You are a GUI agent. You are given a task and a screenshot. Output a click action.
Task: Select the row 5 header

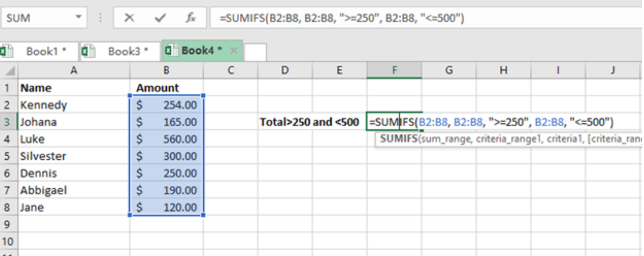click(x=9, y=156)
